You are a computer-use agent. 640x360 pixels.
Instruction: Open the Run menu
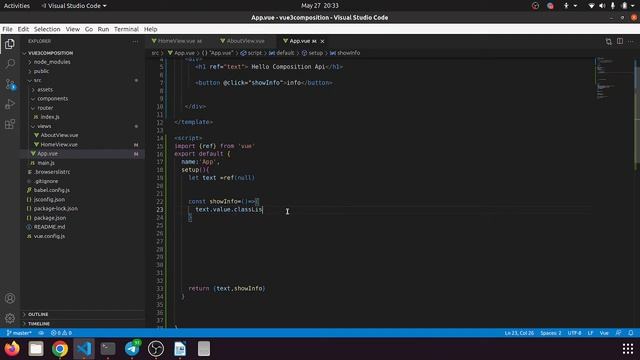pyautogui.click(x=103, y=29)
